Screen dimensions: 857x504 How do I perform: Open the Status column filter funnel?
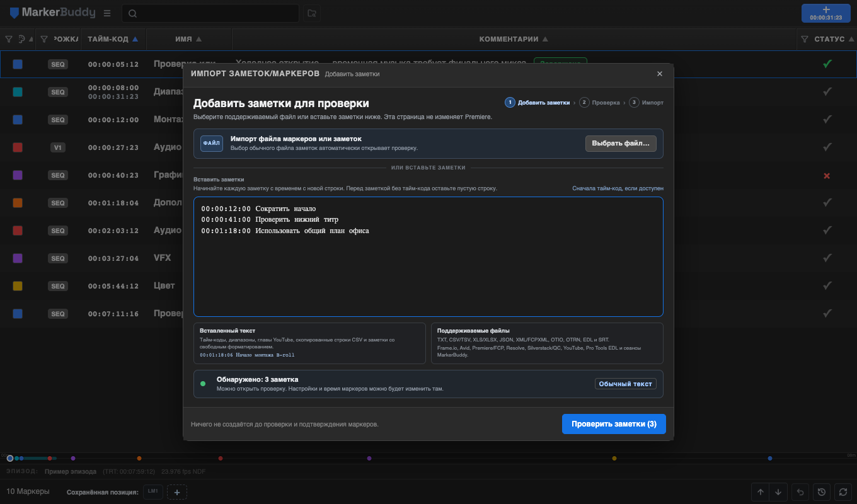tap(805, 39)
